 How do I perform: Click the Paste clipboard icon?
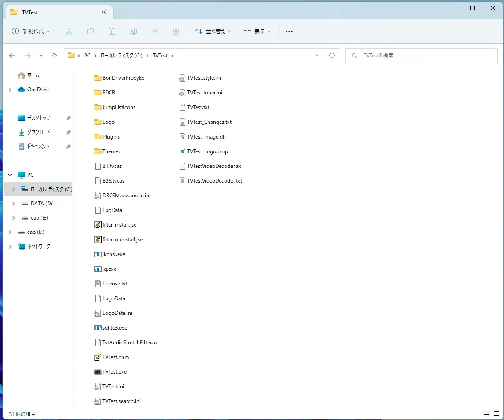(x=111, y=31)
